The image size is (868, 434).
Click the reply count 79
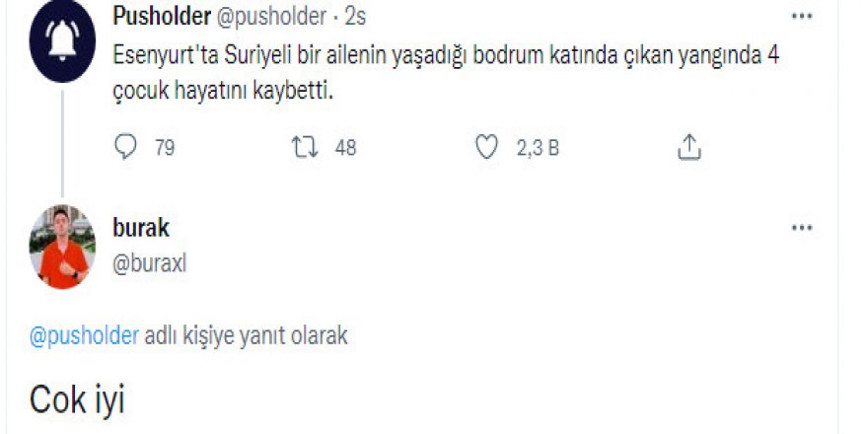(165, 148)
